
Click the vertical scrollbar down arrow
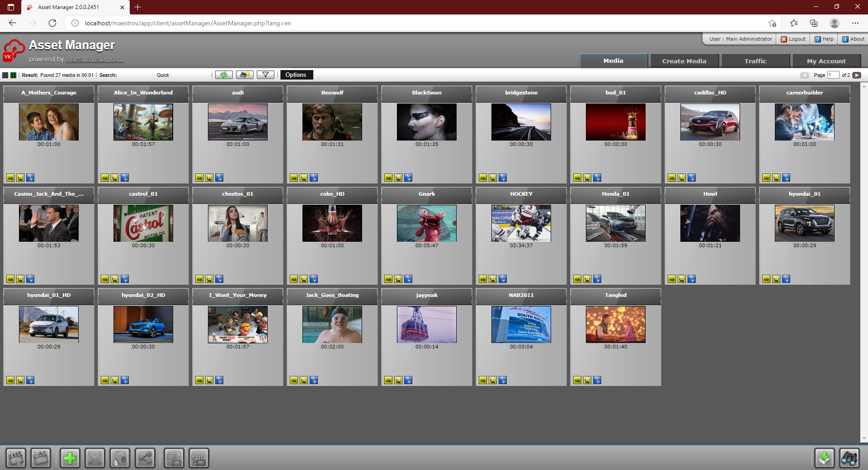864,438
